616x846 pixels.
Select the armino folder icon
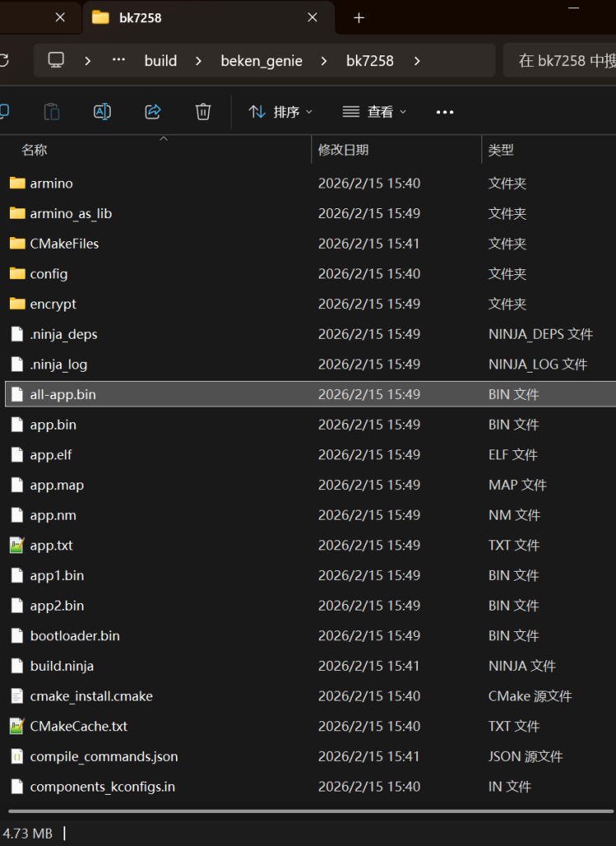pyautogui.click(x=17, y=183)
